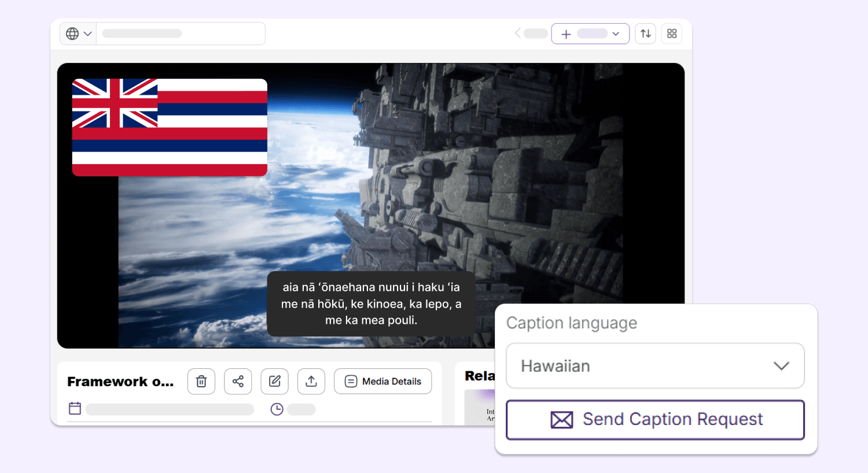Click the video player frame
The height and width of the screenshot is (473, 868).
pos(371,205)
